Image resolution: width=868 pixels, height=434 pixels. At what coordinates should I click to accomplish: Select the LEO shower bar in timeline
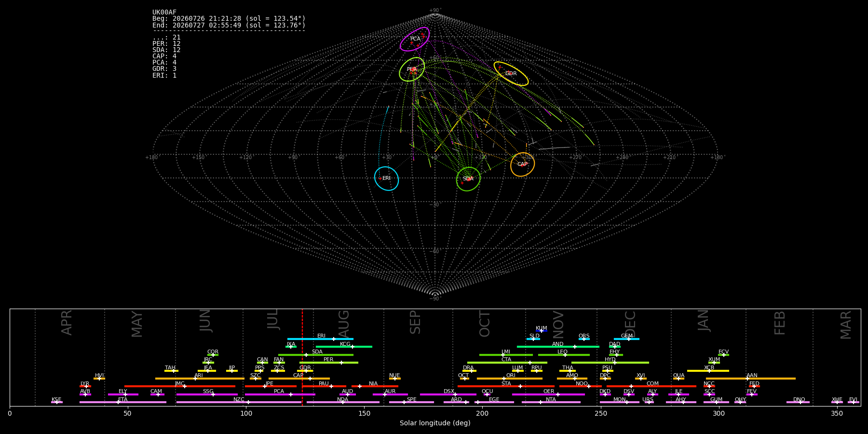(564, 355)
